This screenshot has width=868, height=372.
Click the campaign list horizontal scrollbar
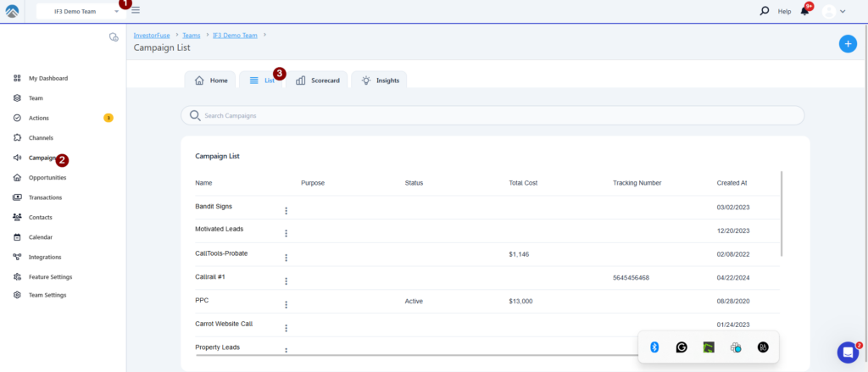pyautogui.click(x=417, y=355)
